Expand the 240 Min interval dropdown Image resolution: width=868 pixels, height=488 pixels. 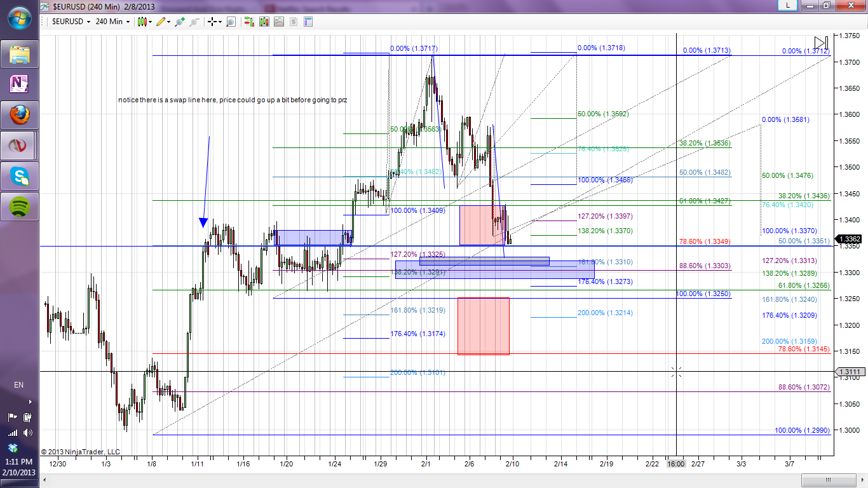point(128,22)
